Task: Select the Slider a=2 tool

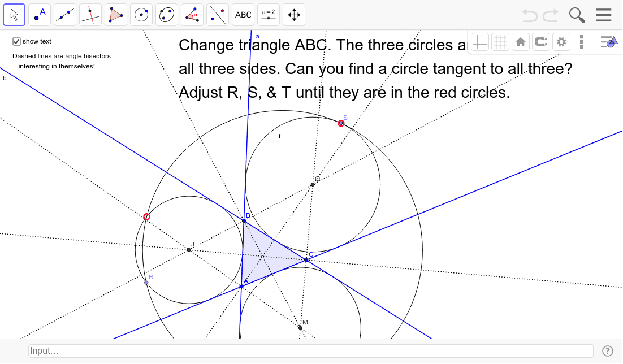Action: pyautogui.click(x=269, y=15)
